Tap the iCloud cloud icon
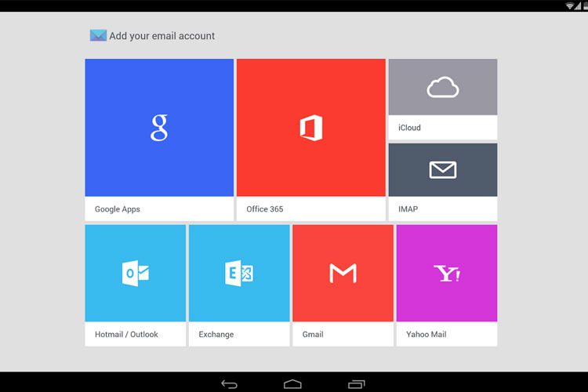This screenshot has height=392, width=588. coord(443,87)
